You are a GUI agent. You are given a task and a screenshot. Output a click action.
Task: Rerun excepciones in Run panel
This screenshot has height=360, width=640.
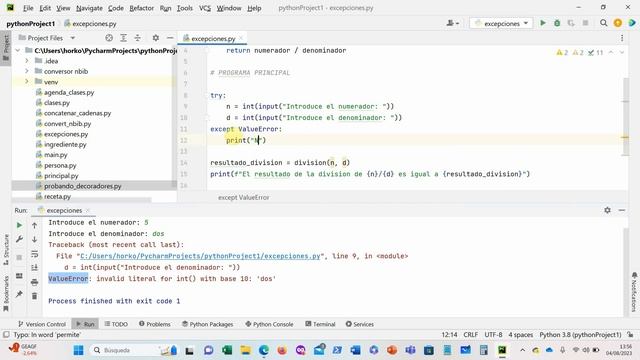click(19, 225)
